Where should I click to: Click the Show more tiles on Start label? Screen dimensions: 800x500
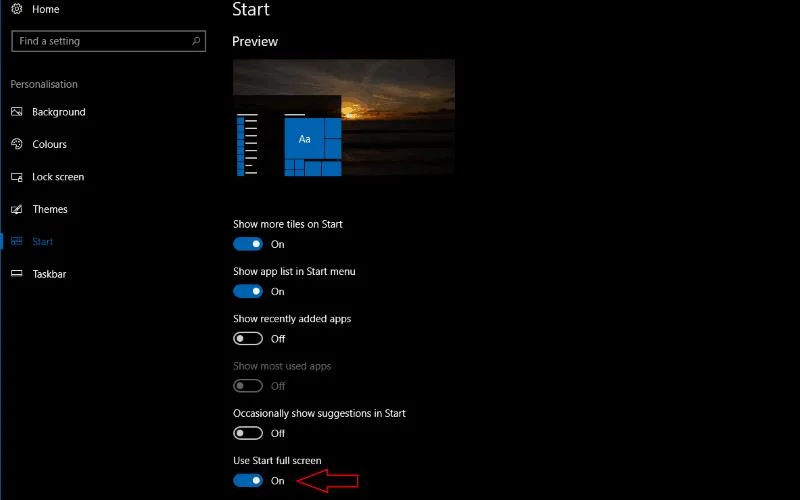point(288,224)
